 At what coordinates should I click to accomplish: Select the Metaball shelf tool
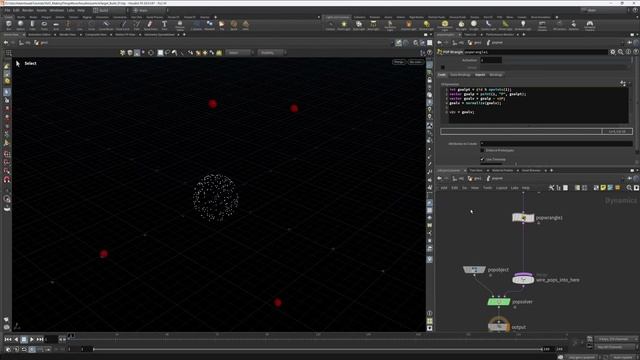(209, 25)
